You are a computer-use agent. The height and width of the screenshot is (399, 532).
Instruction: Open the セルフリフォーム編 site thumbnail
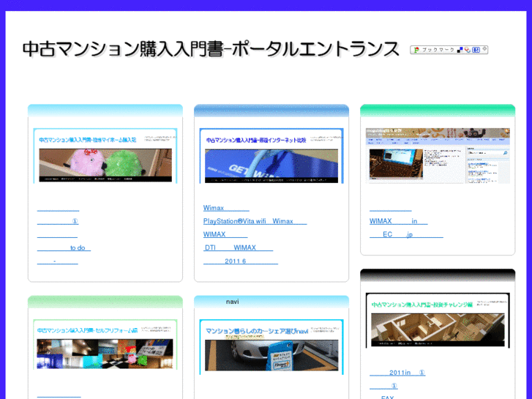pos(105,344)
